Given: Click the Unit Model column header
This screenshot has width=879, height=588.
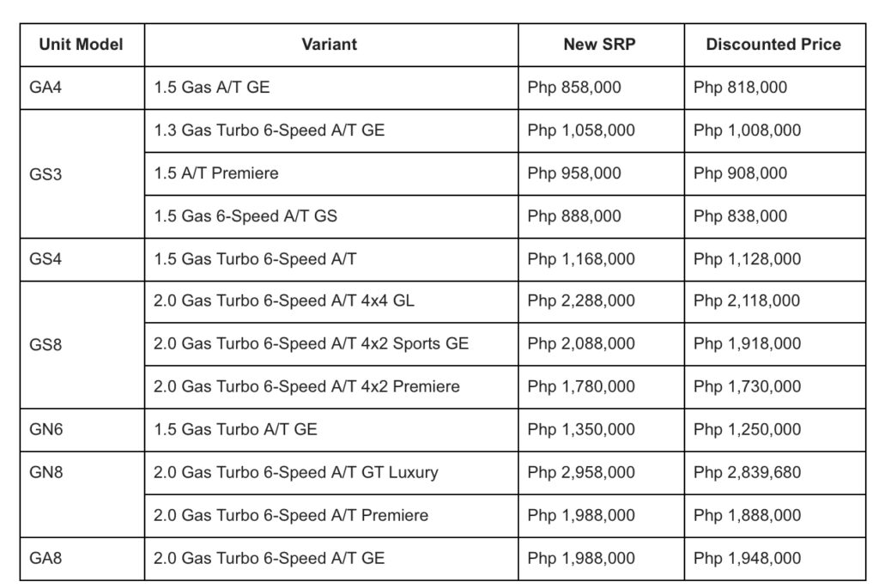Looking at the screenshot, I should point(82,45).
